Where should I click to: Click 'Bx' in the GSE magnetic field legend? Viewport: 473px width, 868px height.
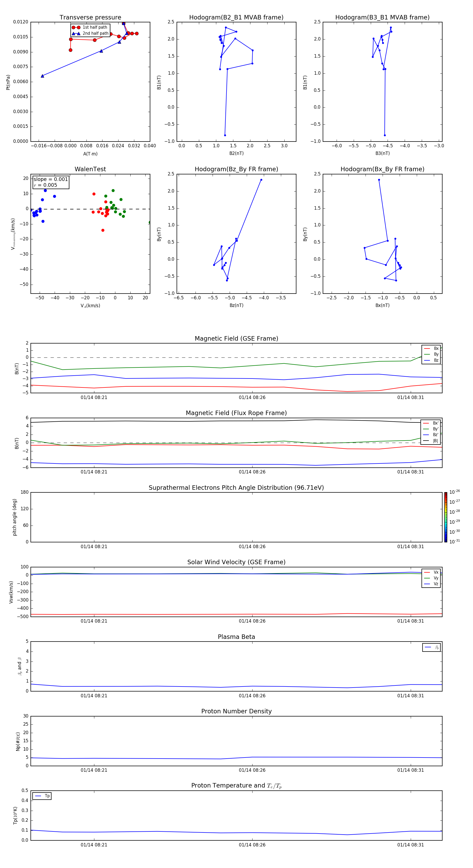(x=431, y=349)
